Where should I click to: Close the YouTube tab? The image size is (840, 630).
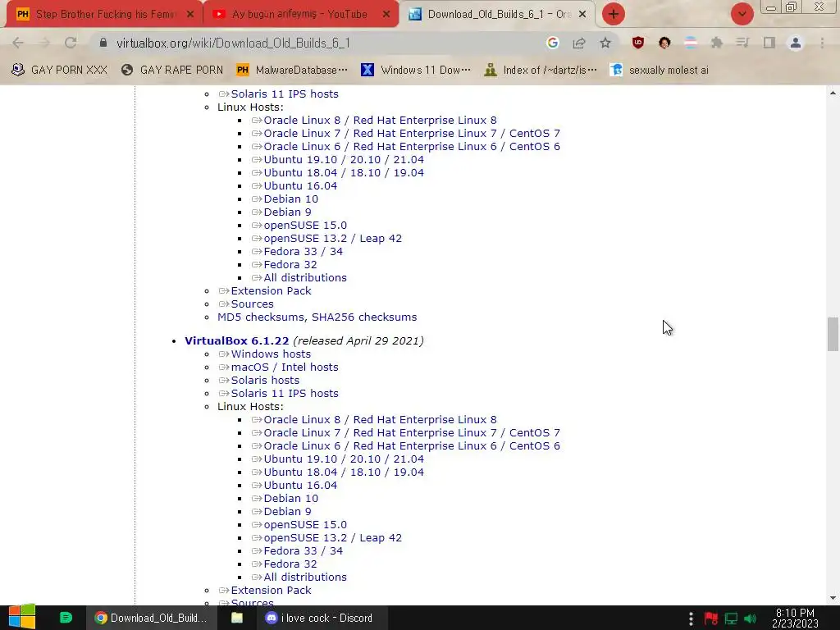(386, 14)
